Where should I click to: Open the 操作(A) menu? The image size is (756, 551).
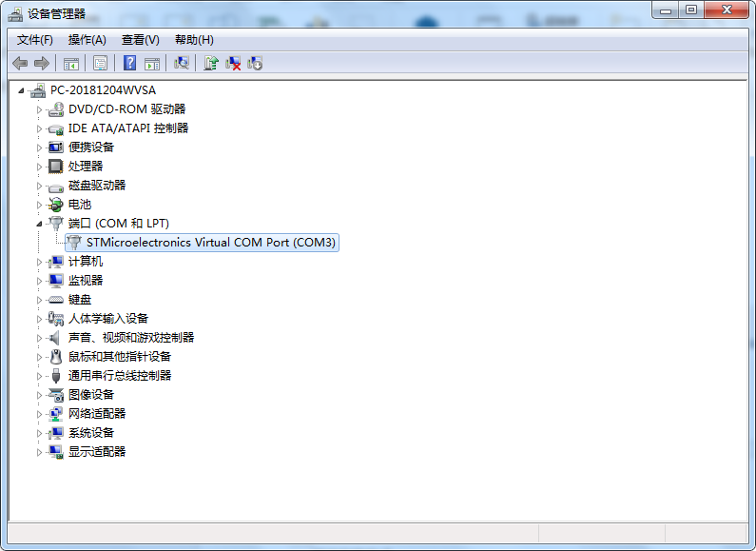87,40
